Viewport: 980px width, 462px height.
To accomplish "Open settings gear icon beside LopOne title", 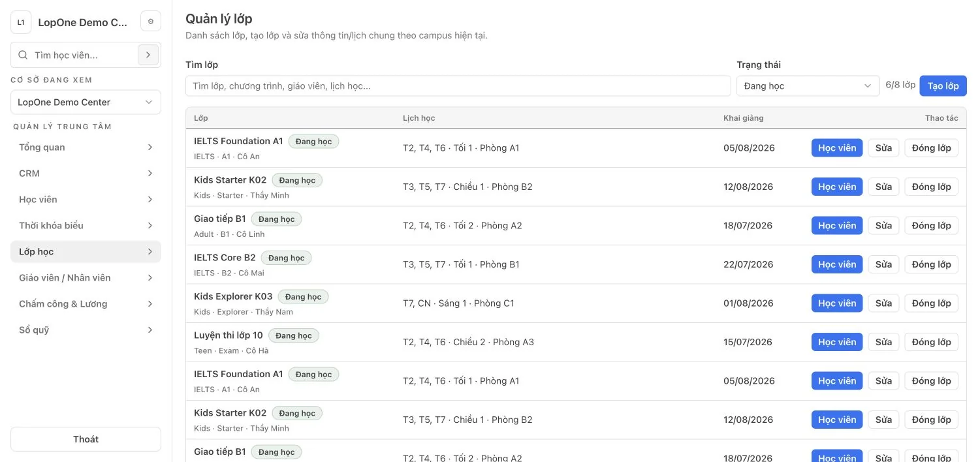I will [151, 22].
